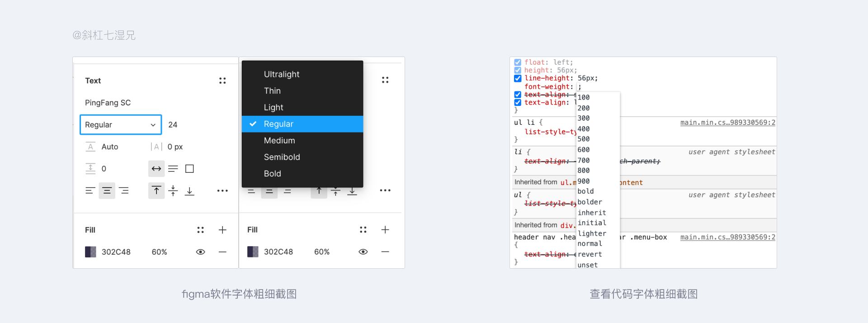The width and height of the screenshot is (868, 323).
Task: Add a fill with the plus icon
Action: tap(222, 230)
